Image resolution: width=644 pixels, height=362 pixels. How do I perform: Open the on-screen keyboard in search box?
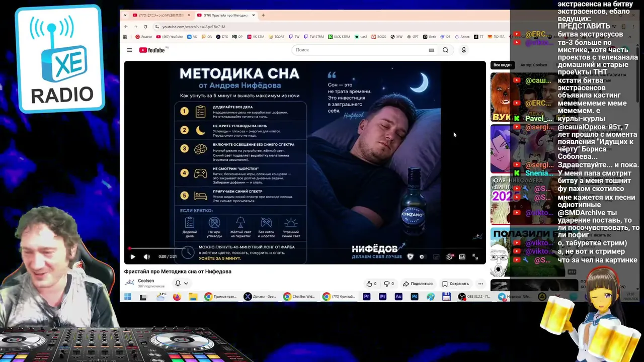tap(431, 50)
